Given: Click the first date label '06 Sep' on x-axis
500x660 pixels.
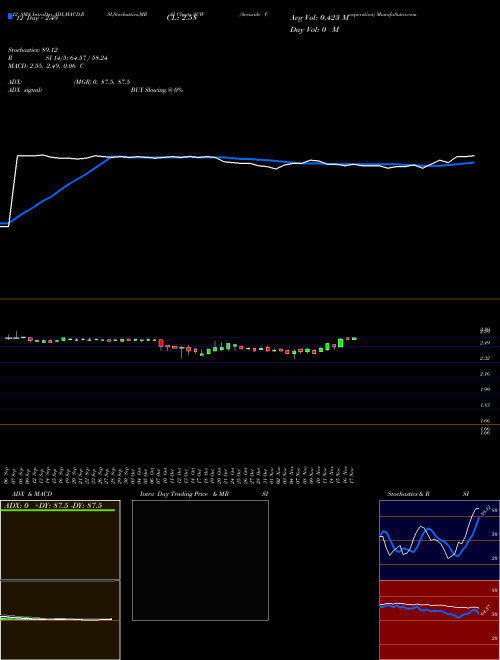Looking at the screenshot, I should (8, 476).
